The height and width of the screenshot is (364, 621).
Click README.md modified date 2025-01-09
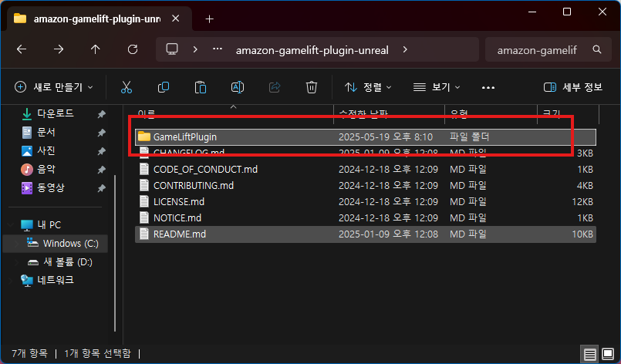pyautogui.click(x=388, y=234)
